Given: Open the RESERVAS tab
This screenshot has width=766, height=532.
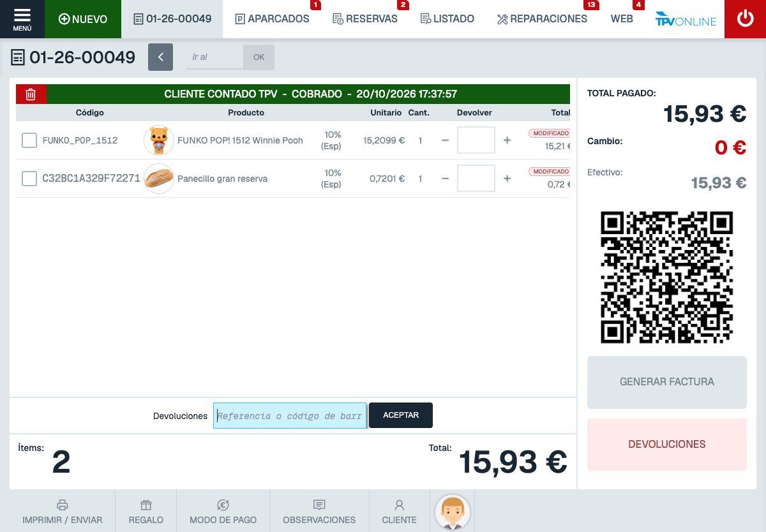Looking at the screenshot, I should pyautogui.click(x=365, y=19).
